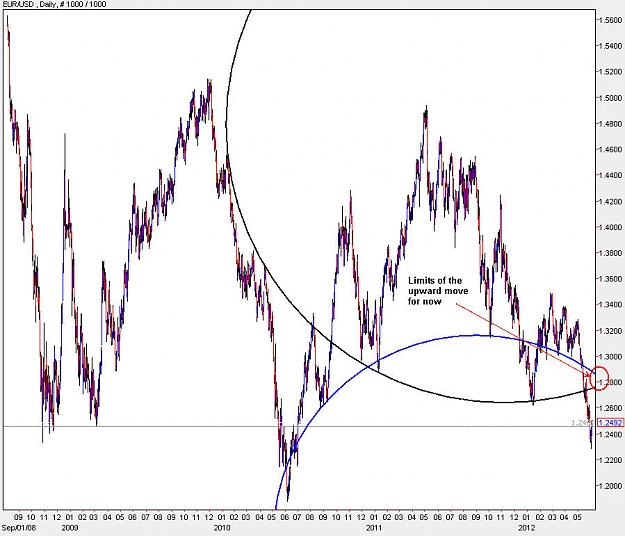Click the 1.5000 price axis label
This screenshot has height=536, width=625.
[x=611, y=98]
